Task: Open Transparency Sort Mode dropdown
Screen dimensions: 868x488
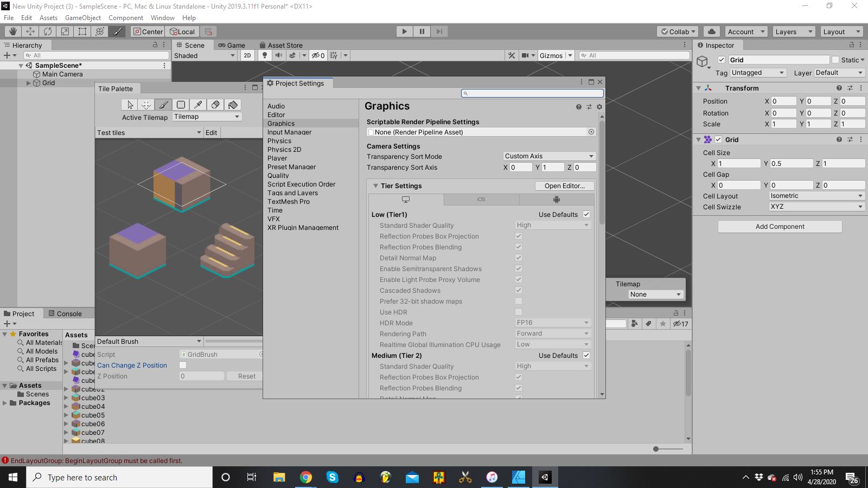Action: point(550,156)
